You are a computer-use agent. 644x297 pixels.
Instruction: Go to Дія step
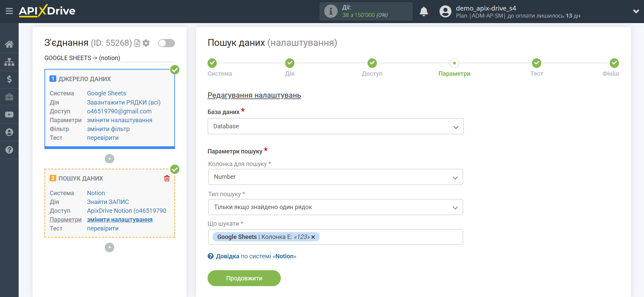coord(290,63)
